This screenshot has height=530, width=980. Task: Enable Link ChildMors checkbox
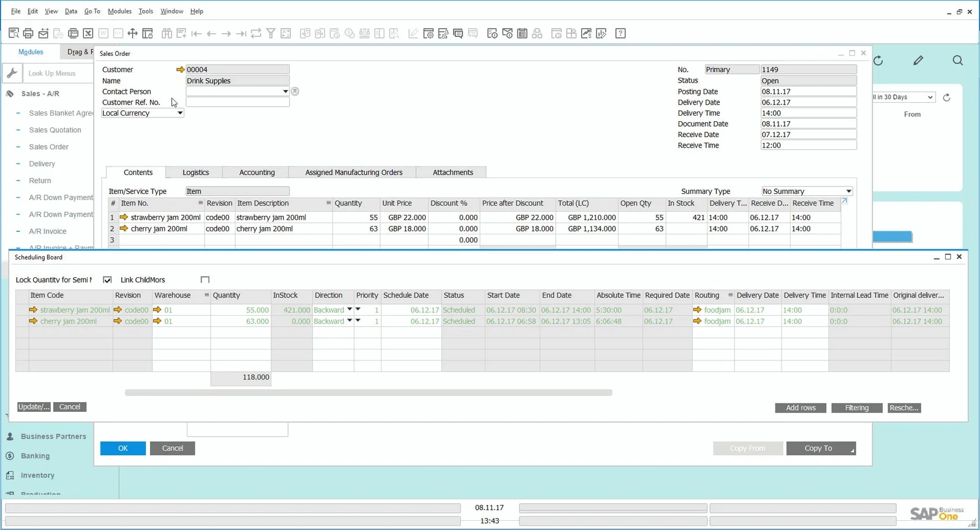pyautogui.click(x=205, y=280)
